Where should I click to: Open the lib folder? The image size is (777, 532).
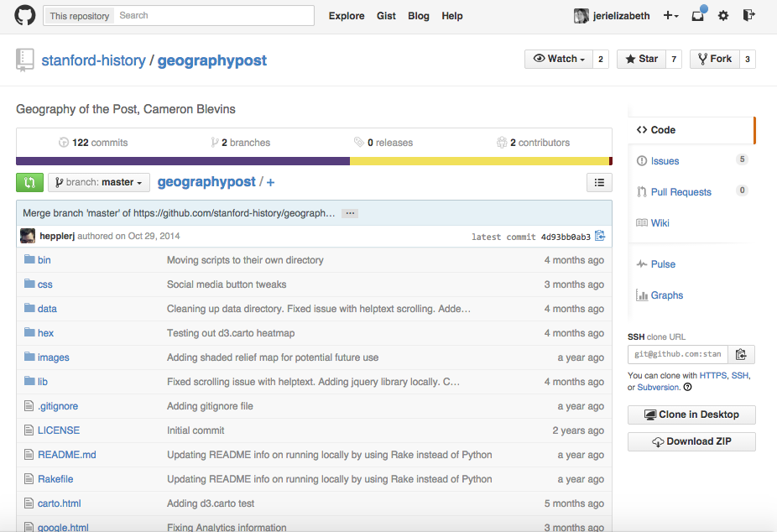point(43,382)
